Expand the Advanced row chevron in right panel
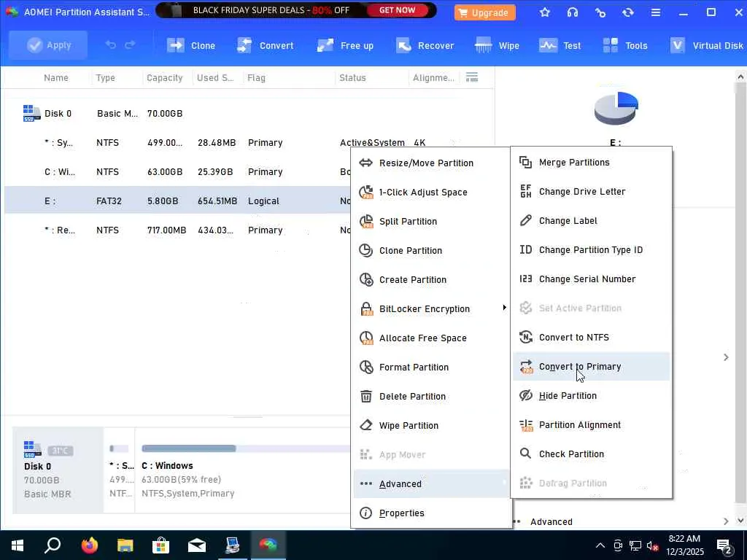 click(x=726, y=521)
